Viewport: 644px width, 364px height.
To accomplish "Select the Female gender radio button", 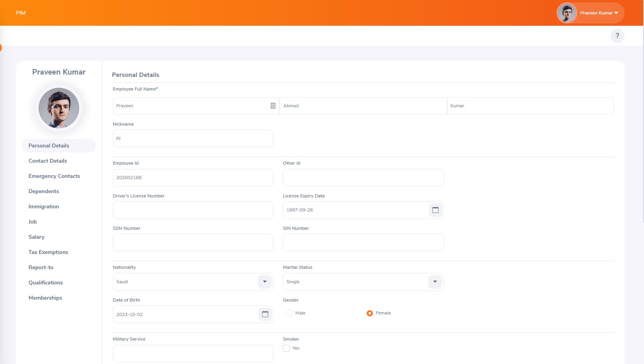I will click(x=369, y=313).
